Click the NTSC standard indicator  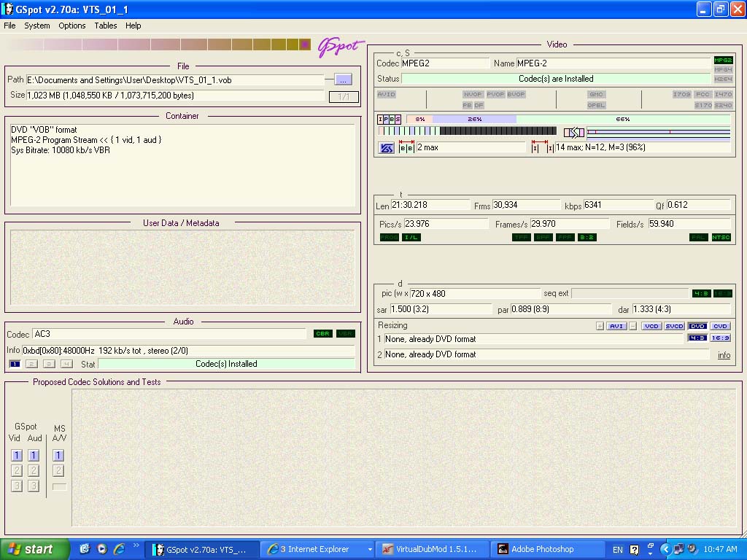tap(721, 237)
